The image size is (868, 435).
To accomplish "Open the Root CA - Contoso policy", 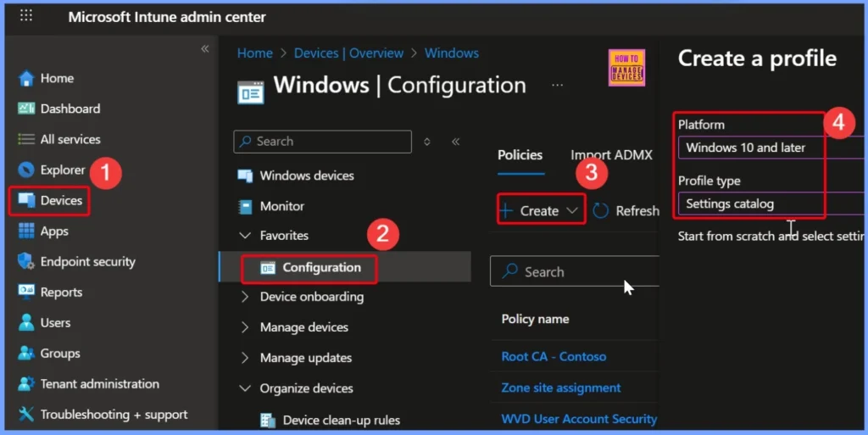I will click(554, 357).
